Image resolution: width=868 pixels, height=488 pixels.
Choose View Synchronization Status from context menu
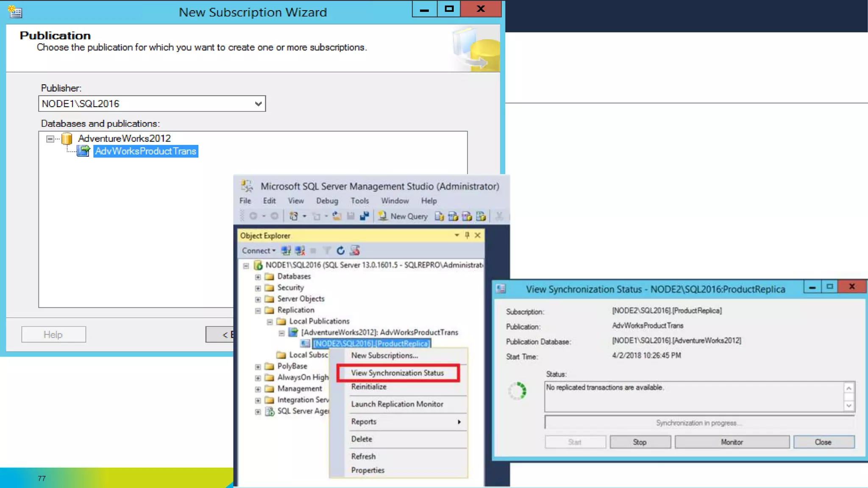[x=398, y=373]
